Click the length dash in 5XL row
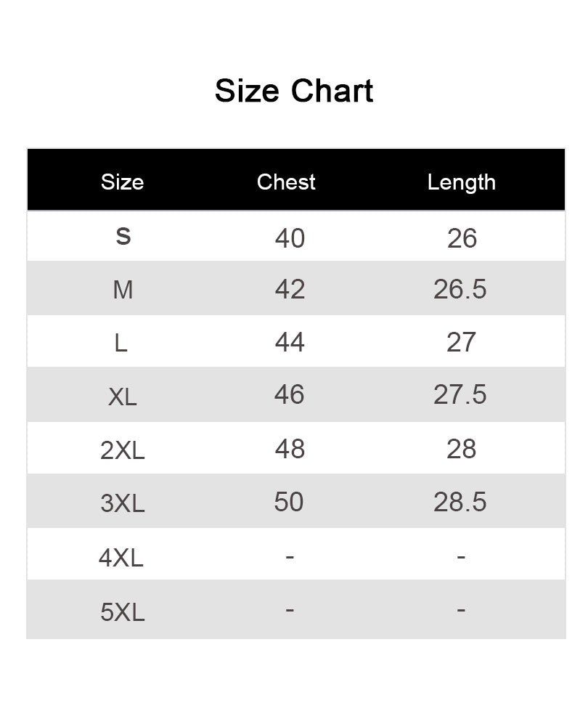588x719 pixels. click(461, 610)
